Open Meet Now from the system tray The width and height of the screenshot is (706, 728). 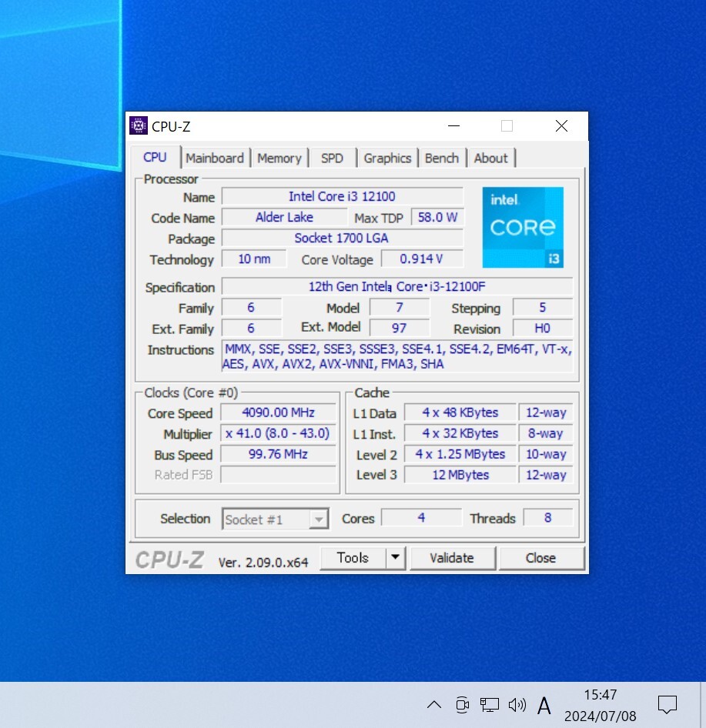pos(461,704)
